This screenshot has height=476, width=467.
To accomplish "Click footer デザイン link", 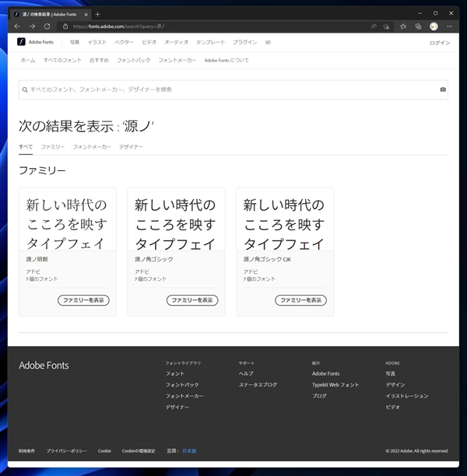I will point(395,385).
